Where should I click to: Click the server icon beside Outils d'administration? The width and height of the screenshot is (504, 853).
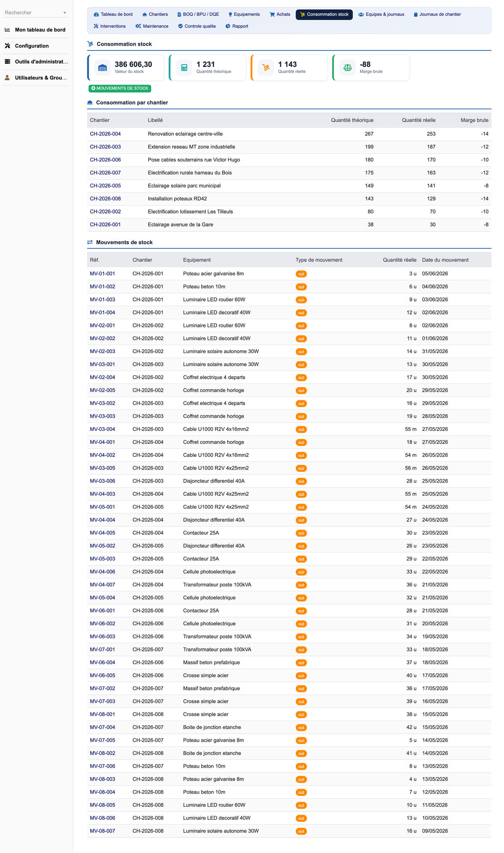(x=8, y=62)
